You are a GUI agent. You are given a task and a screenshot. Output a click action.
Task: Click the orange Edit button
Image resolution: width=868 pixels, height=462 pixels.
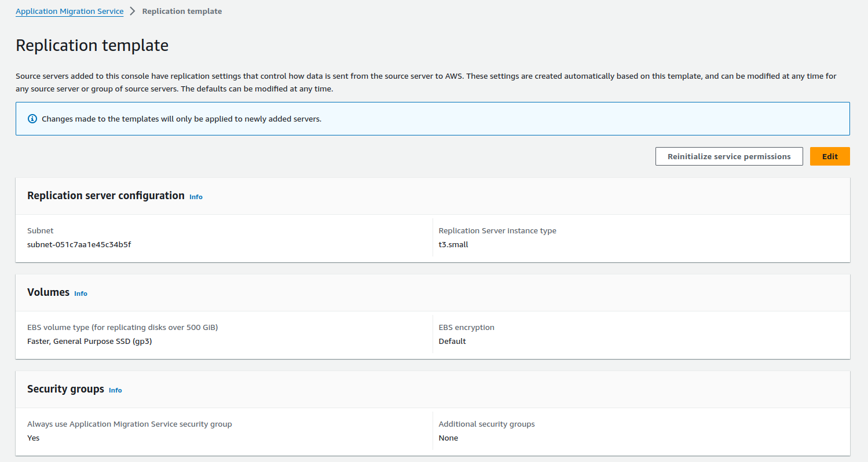point(830,156)
